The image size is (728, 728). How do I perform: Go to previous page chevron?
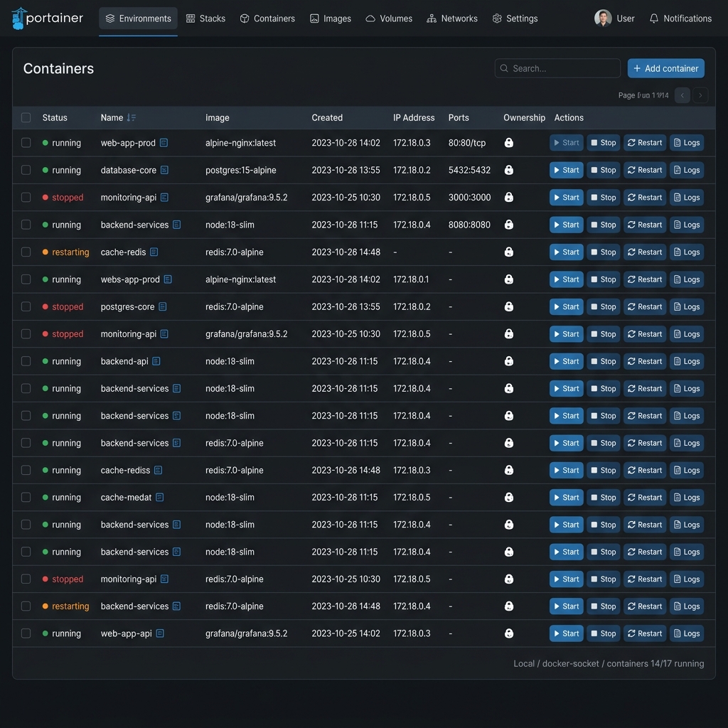pyautogui.click(x=682, y=95)
